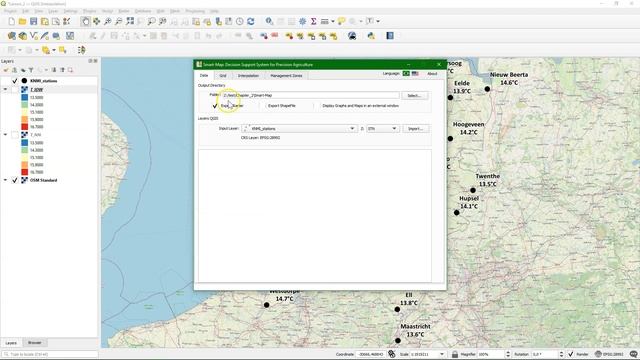Image resolution: width=640 pixels, height=360 pixels.
Task: Select the Measure Line ruler tool
Action: coord(324,21)
